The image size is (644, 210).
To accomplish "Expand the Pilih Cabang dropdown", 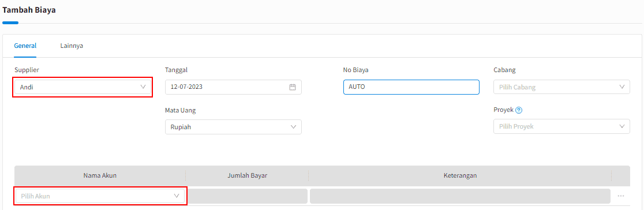I will (561, 87).
